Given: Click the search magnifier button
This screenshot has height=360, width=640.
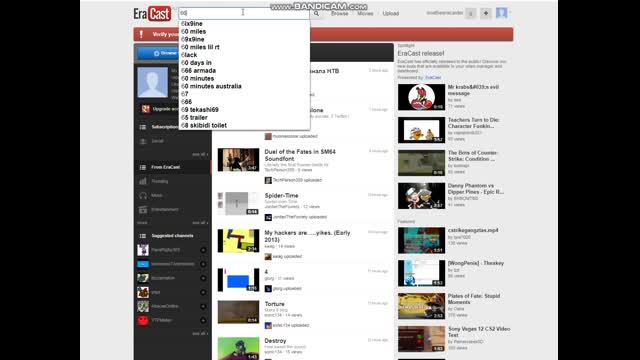Looking at the screenshot, I should coord(316,13).
